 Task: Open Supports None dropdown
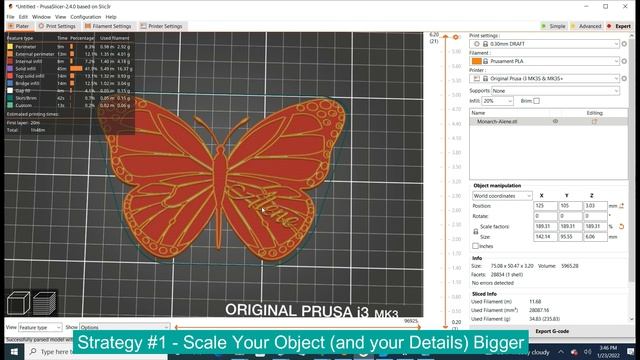555,91
